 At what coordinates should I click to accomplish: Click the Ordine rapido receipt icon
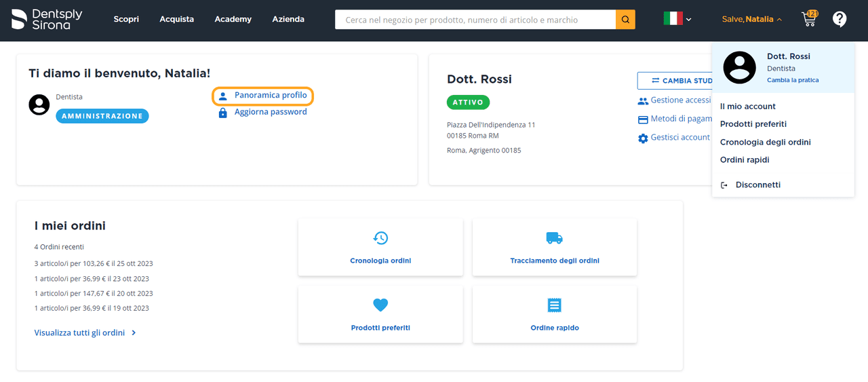[554, 305]
